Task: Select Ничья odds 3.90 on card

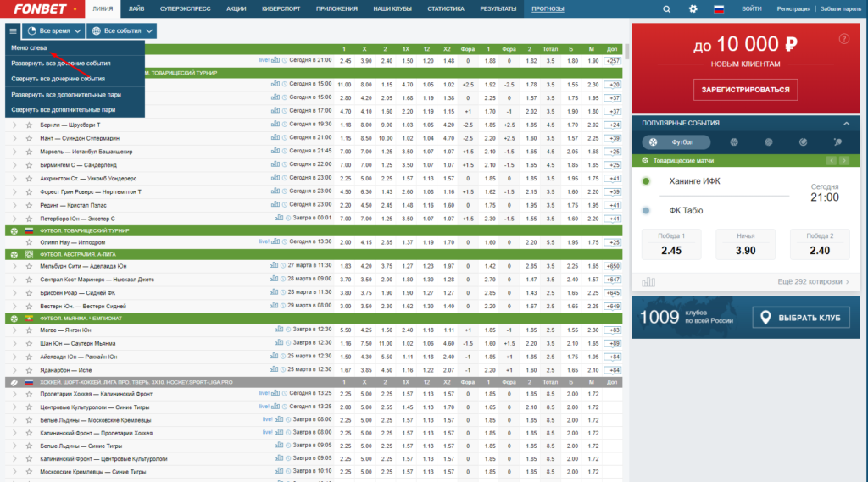Action: 745,244
